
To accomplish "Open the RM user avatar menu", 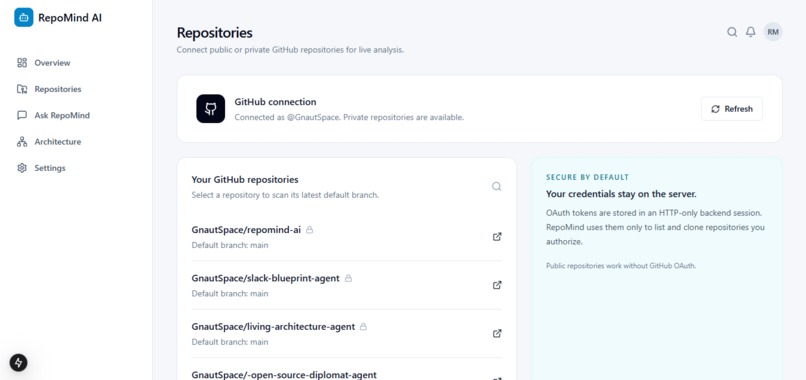I will [x=773, y=32].
